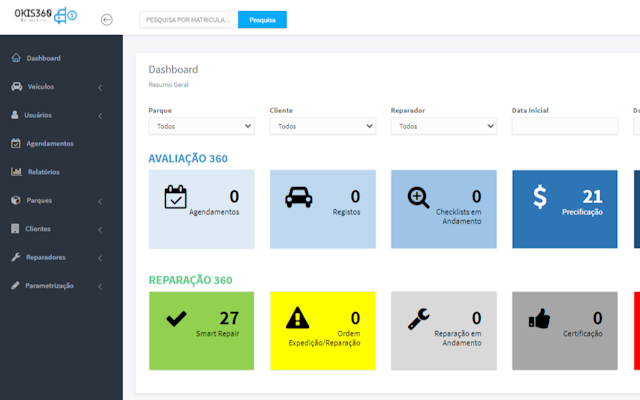640x400 pixels.
Task: Click the warning triangle icon on yellow card
Action: click(x=298, y=319)
